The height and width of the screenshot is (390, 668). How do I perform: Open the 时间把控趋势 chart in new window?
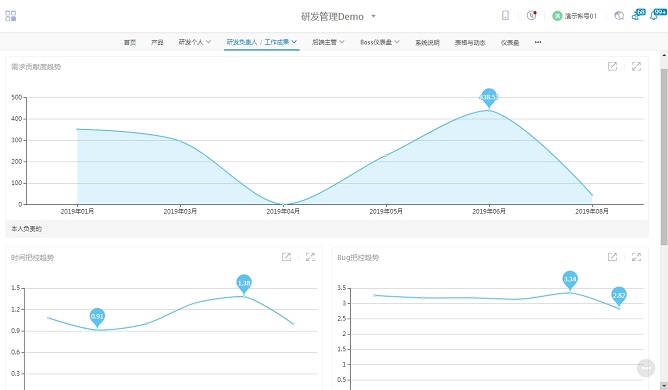[x=286, y=257]
